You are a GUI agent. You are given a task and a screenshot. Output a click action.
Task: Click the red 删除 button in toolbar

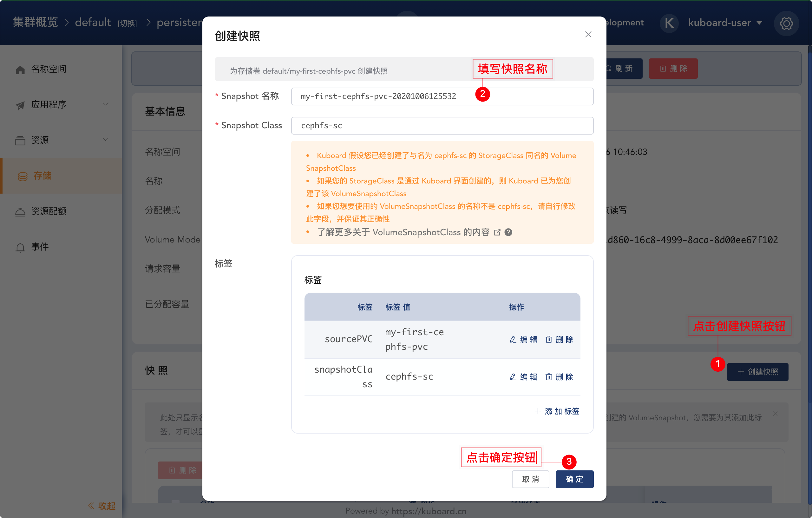(673, 69)
